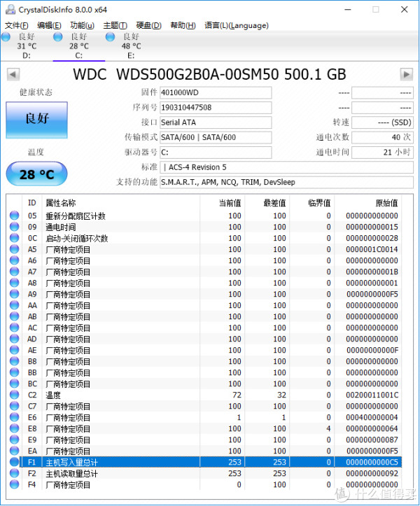This screenshot has height=506, width=420.
Task: Minimize the CrystalDiskInfo window
Action: click(348, 10)
